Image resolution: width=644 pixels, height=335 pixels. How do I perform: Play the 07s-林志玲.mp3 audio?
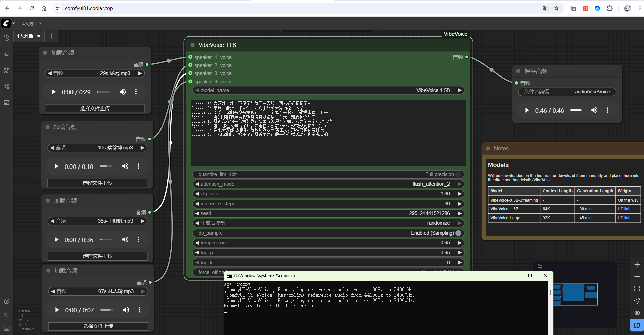point(57,310)
